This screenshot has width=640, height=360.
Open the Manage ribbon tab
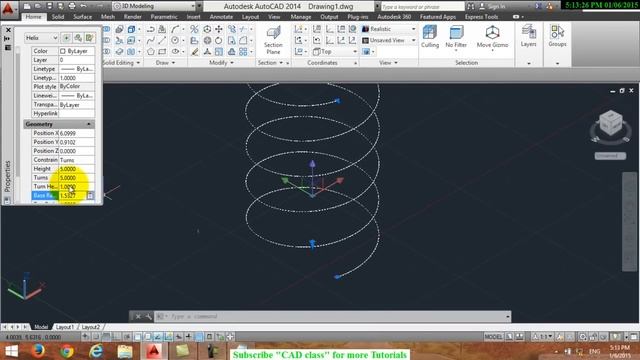[x=301, y=17]
